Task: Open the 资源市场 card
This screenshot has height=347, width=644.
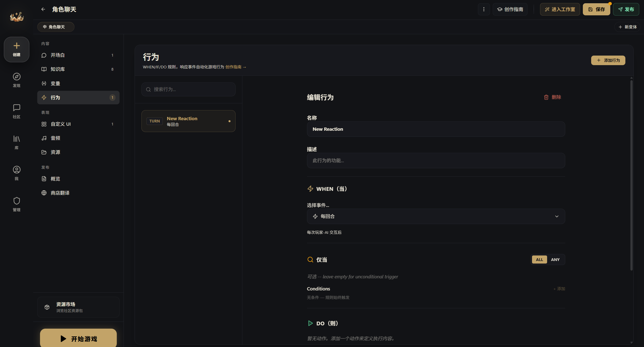Action: (78, 307)
